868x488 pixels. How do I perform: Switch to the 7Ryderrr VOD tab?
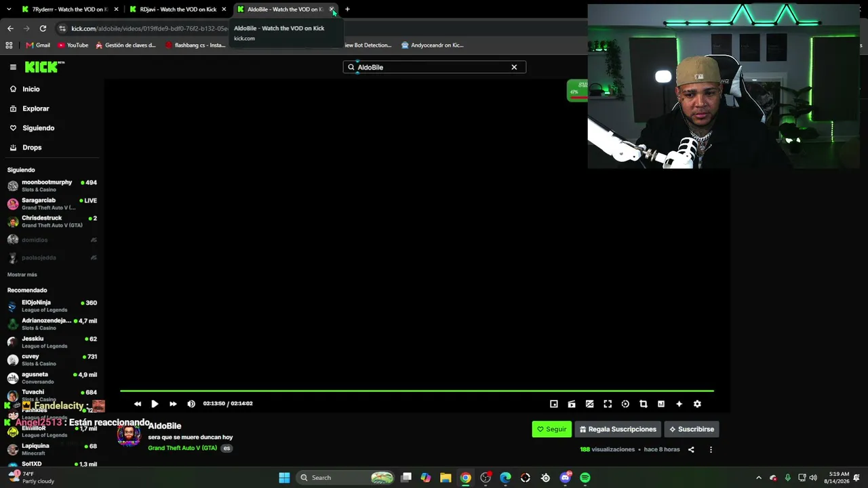(x=69, y=9)
